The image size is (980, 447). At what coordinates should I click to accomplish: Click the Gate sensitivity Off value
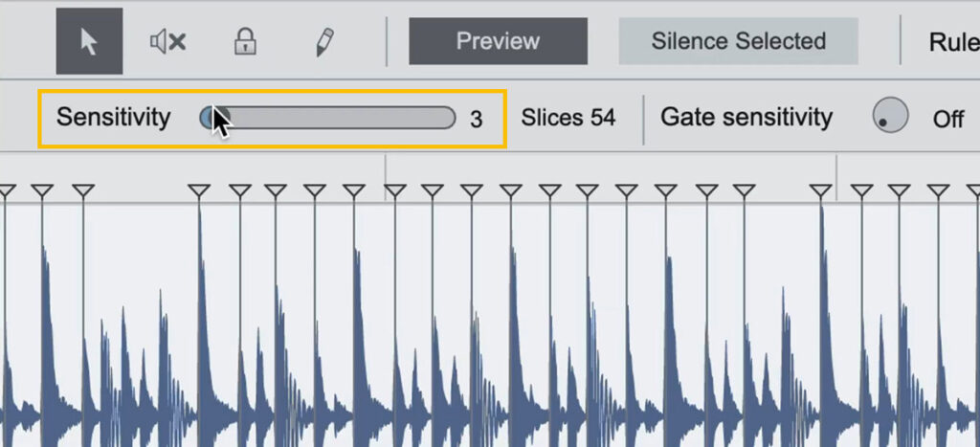(948, 119)
